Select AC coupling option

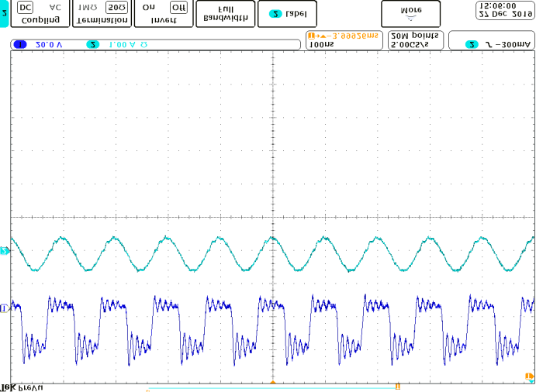pos(54,7)
